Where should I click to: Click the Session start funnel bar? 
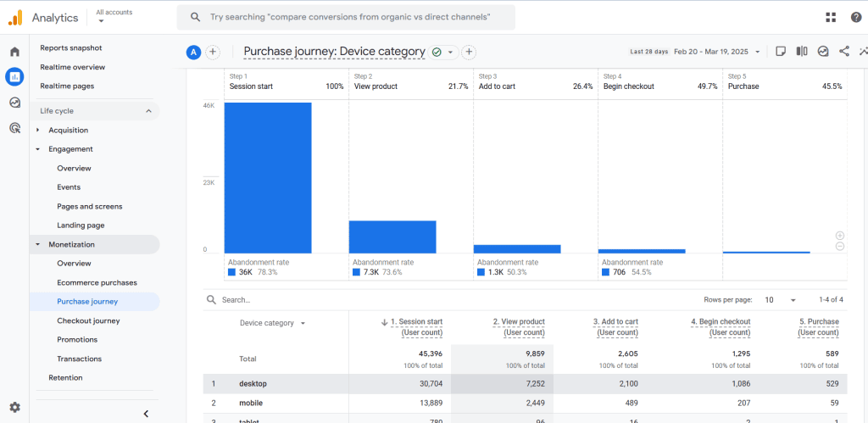(x=268, y=178)
